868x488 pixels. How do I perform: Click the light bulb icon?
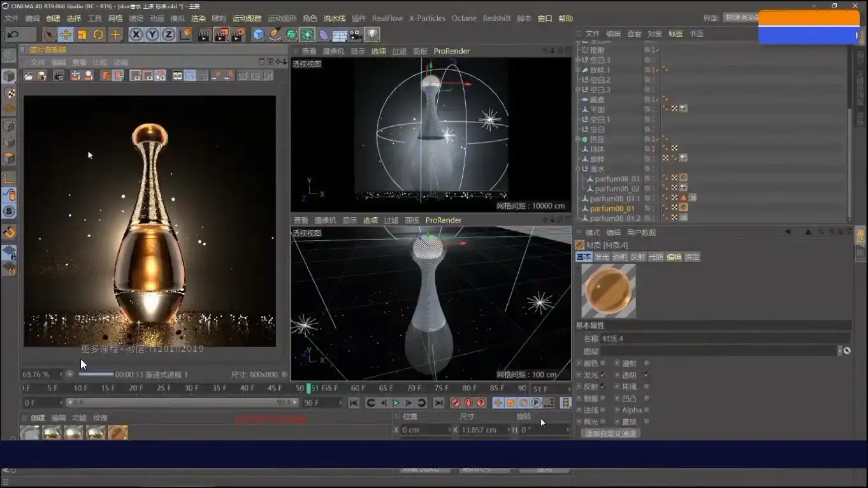[x=372, y=34]
